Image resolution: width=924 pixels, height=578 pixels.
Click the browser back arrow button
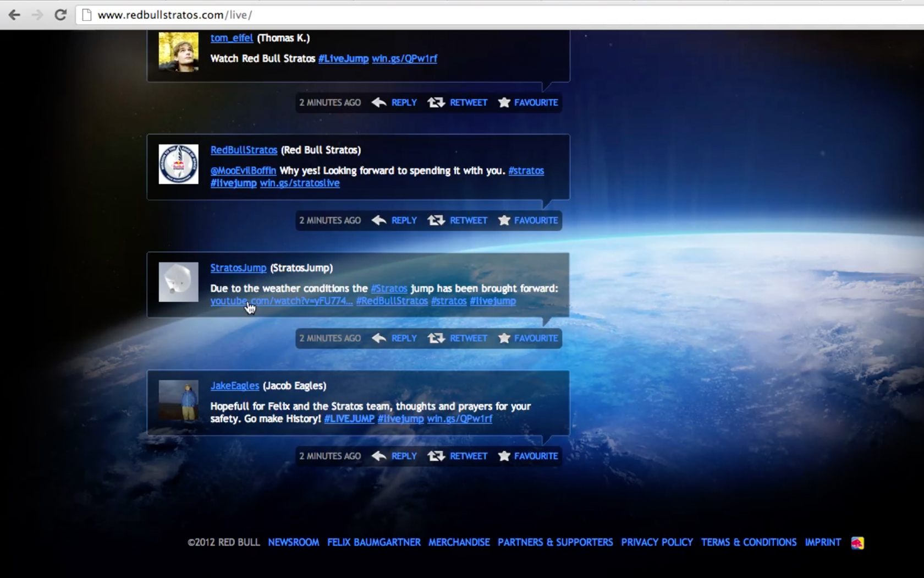click(14, 15)
